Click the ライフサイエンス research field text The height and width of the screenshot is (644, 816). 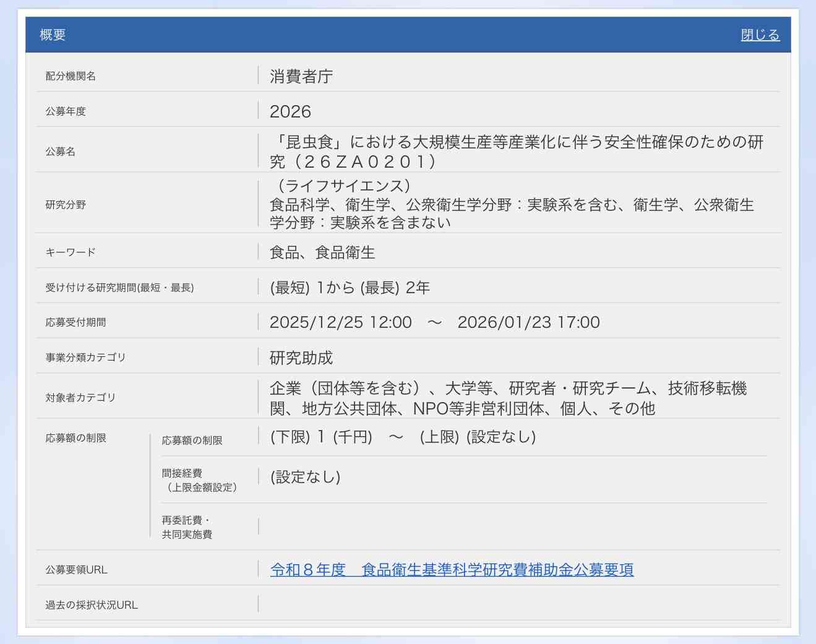(341, 184)
